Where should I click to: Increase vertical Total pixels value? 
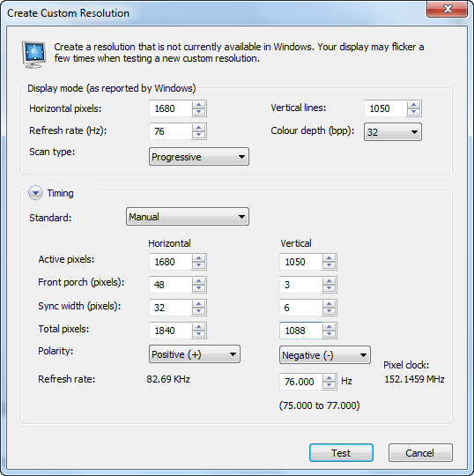[x=330, y=327]
